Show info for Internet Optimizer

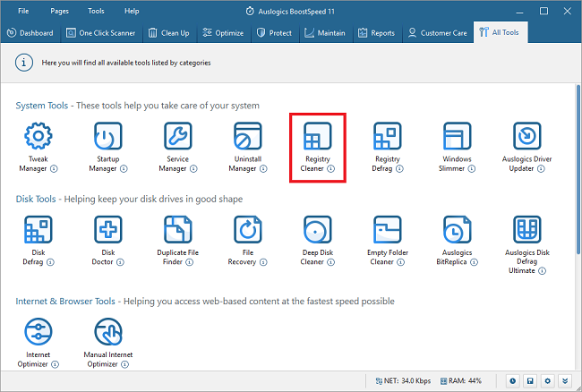[55, 364]
